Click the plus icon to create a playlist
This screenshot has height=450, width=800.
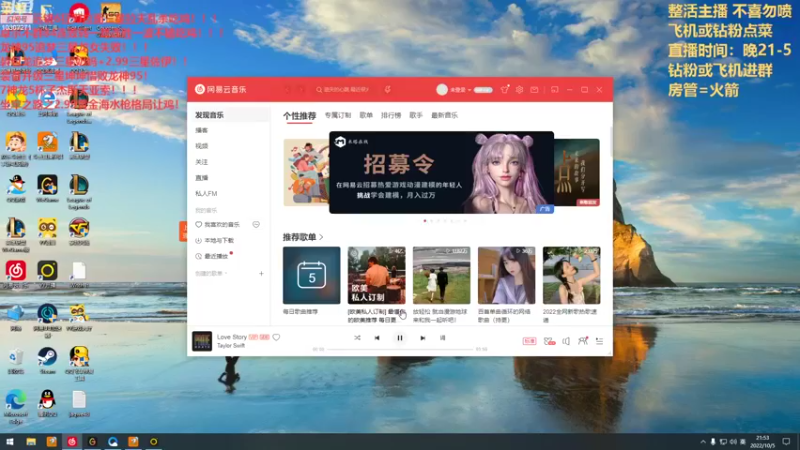(261, 273)
